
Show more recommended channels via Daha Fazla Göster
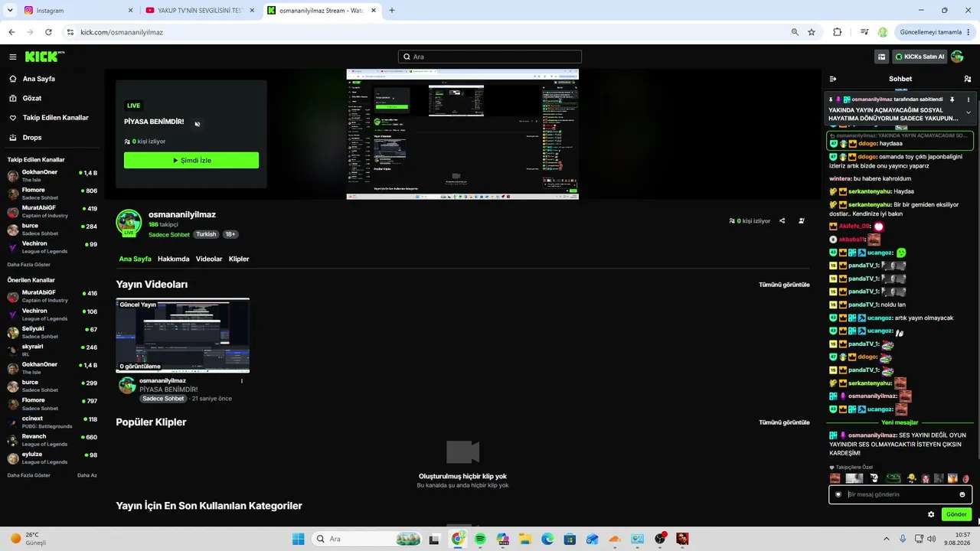(x=29, y=475)
